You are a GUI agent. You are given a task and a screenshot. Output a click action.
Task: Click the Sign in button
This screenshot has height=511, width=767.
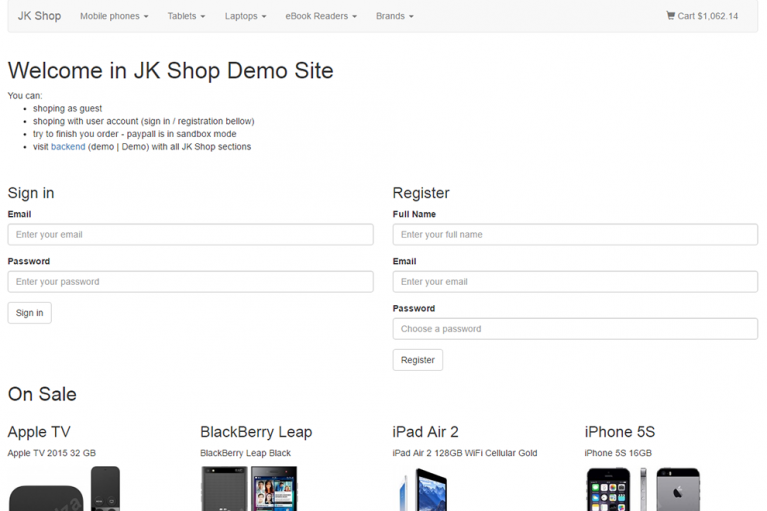click(29, 313)
